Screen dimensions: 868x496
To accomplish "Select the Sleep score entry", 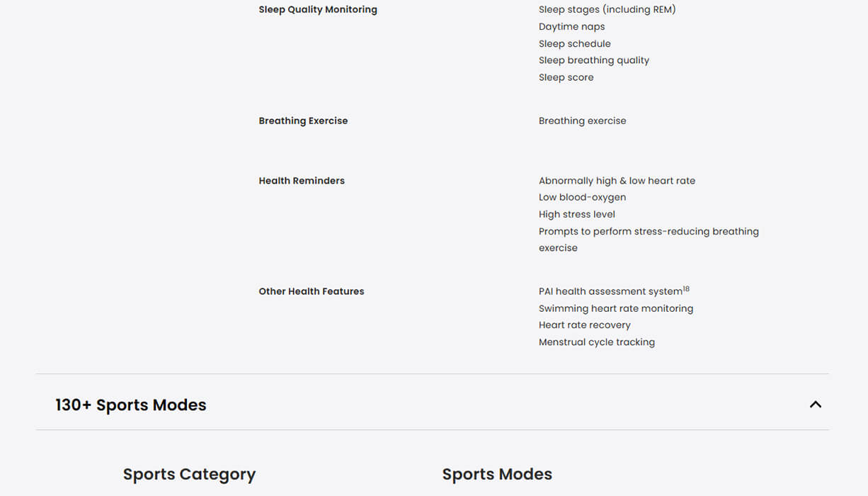I will click(x=566, y=77).
